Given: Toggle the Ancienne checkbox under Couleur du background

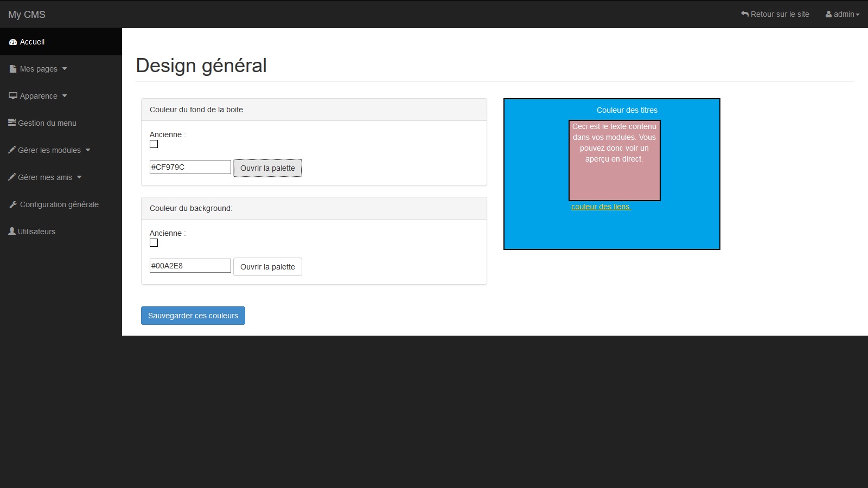Looking at the screenshot, I should [154, 243].
